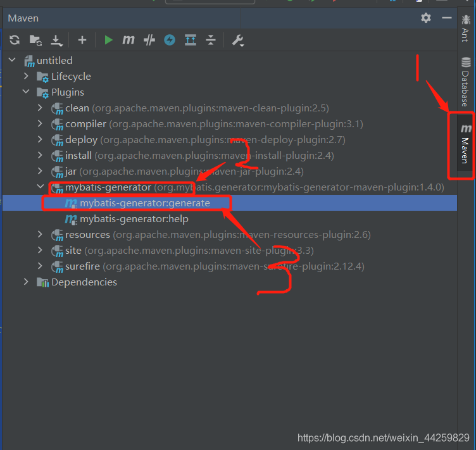476x450 pixels.
Task: Select the Dependencies tree item
Action: click(x=230, y=282)
